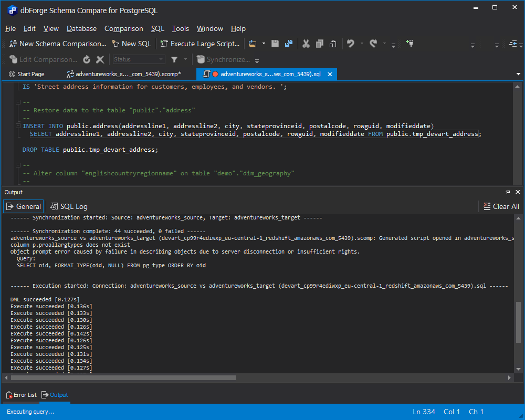Open the Edit menu
This screenshot has height=420, width=525.
pos(29,29)
